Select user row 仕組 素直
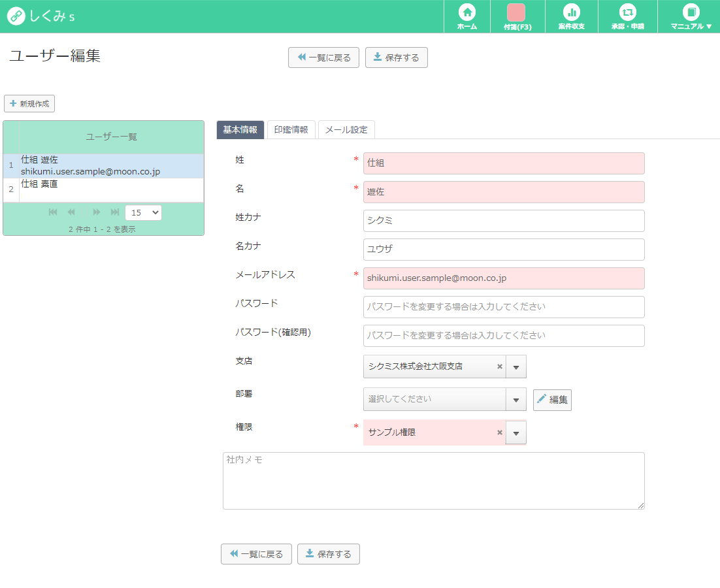The width and height of the screenshot is (720, 588). point(103,189)
